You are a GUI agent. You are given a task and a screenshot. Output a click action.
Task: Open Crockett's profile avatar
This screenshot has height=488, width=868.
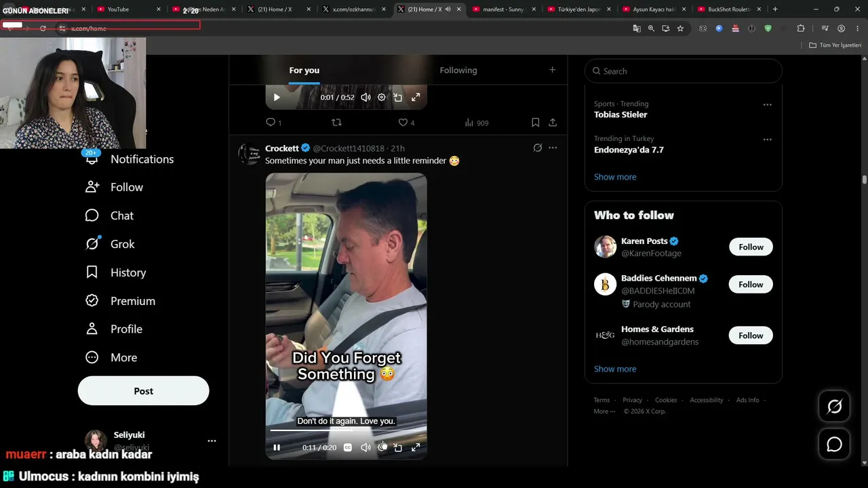(249, 154)
